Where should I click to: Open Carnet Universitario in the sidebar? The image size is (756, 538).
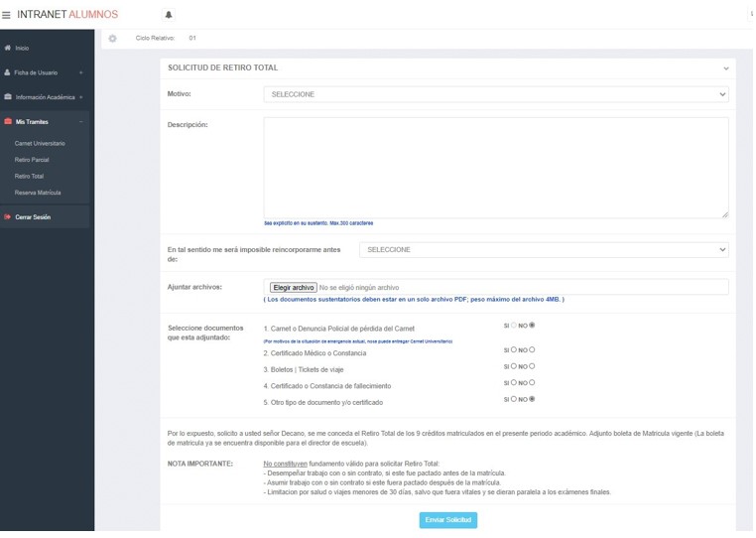(40, 144)
